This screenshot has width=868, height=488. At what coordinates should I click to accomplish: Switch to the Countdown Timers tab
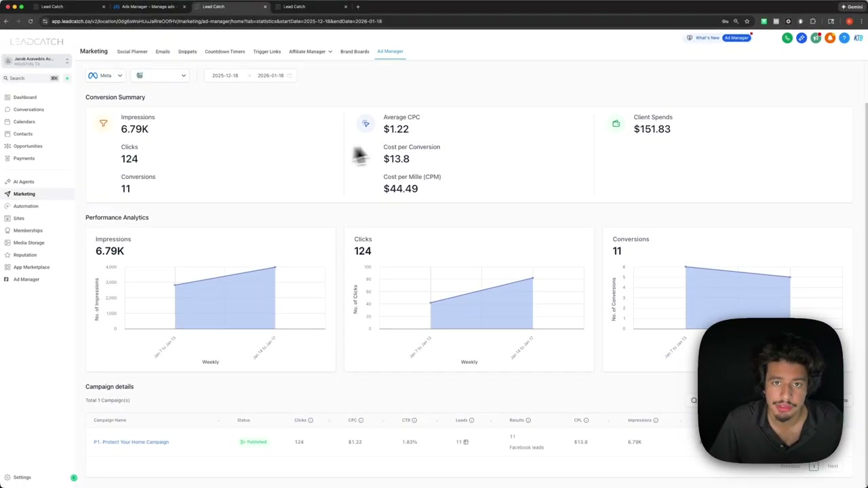pyautogui.click(x=225, y=52)
